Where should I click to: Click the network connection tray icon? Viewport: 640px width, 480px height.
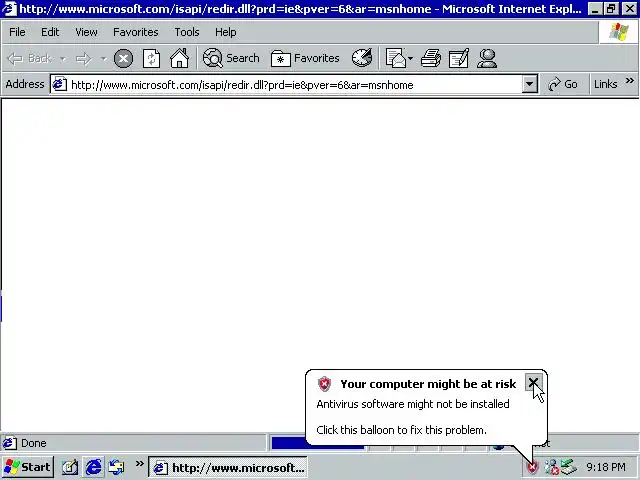pos(551,467)
